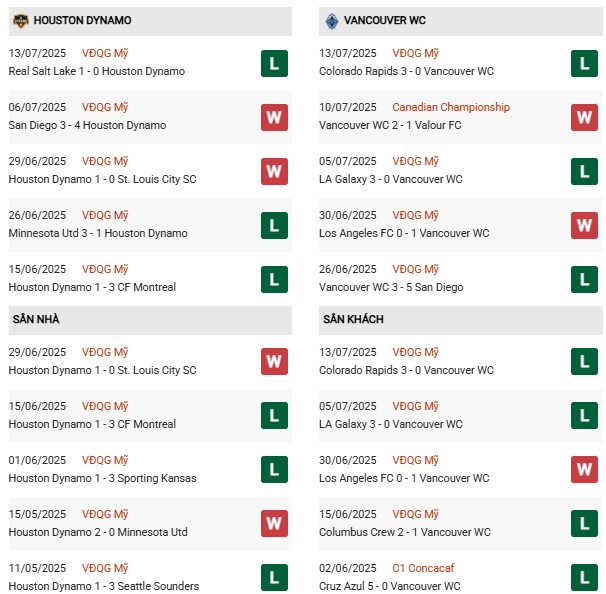The height and width of the screenshot is (594, 606).
Task: Click the VANCOUVER WC team heading
Action: click(385, 20)
